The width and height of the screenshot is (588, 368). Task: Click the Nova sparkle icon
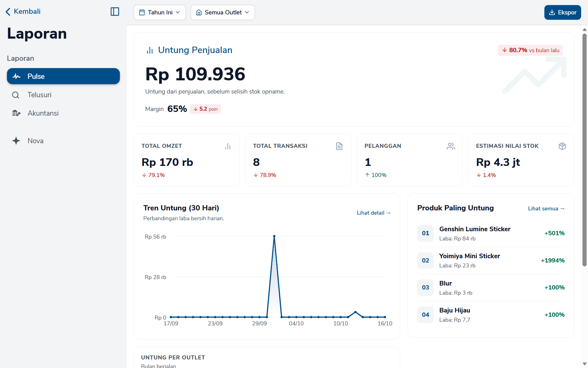(x=16, y=141)
